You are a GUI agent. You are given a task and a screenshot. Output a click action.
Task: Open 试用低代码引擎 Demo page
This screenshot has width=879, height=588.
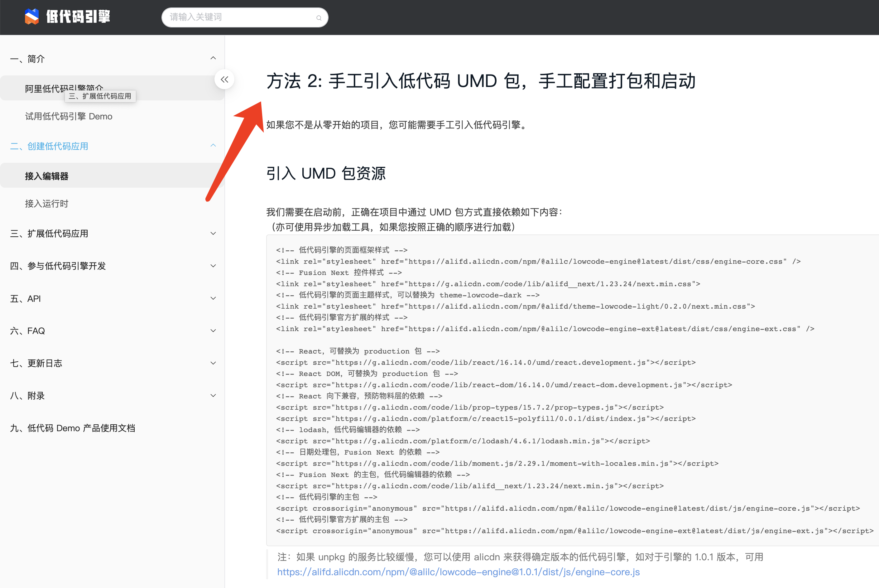[x=69, y=116]
